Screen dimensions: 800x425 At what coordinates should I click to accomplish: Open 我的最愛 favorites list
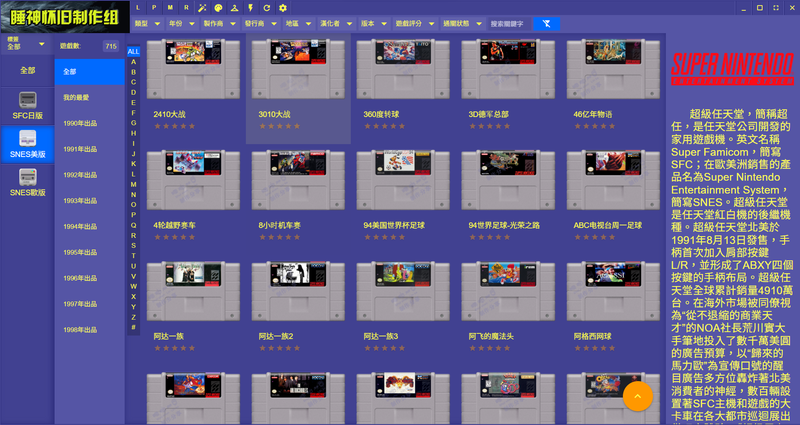[x=90, y=97]
